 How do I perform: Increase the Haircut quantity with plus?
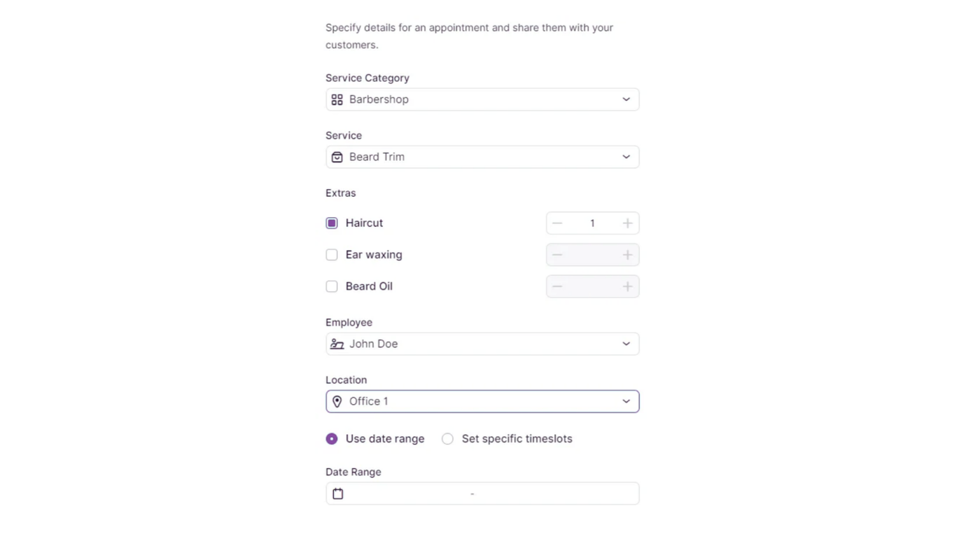[627, 223]
